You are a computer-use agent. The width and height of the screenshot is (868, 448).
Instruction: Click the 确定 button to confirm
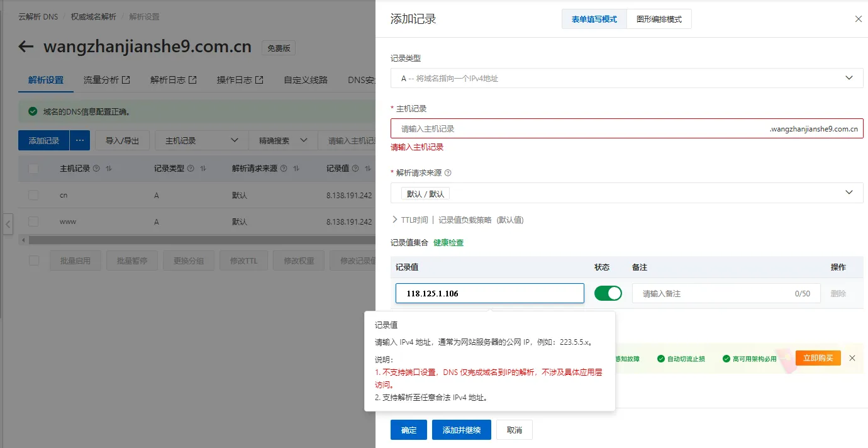(x=409, y=430)
